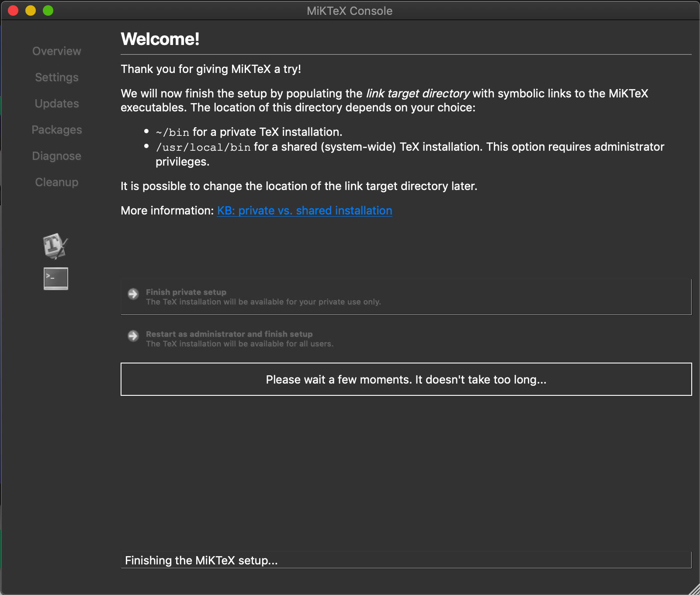The image size is (700, 595).
Task: Click the MiKTeX Console window title
Action: pyautogui.click(x=350, y=11)
